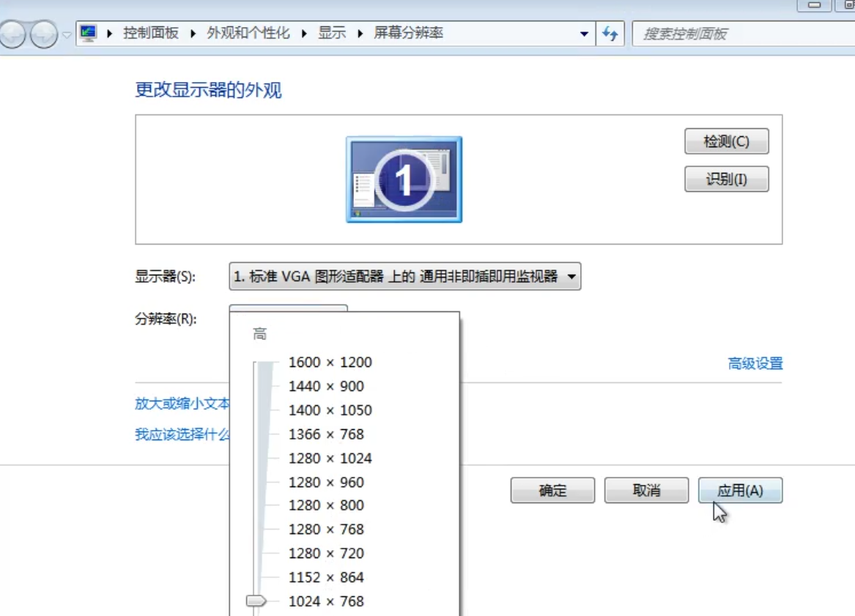The height and width of the screenshot is (616, 855).
Task: Select the monitor preview labeled 1
Action: [404, 178]
